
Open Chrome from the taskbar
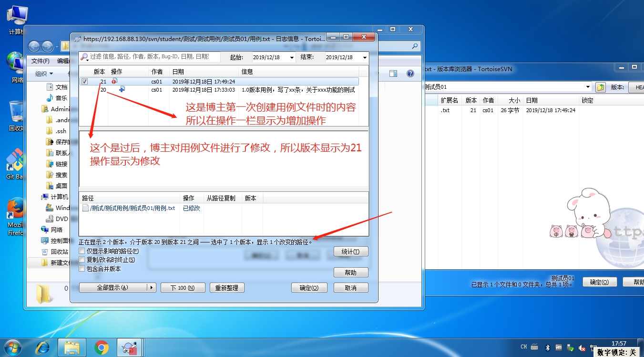click(101, 347)
